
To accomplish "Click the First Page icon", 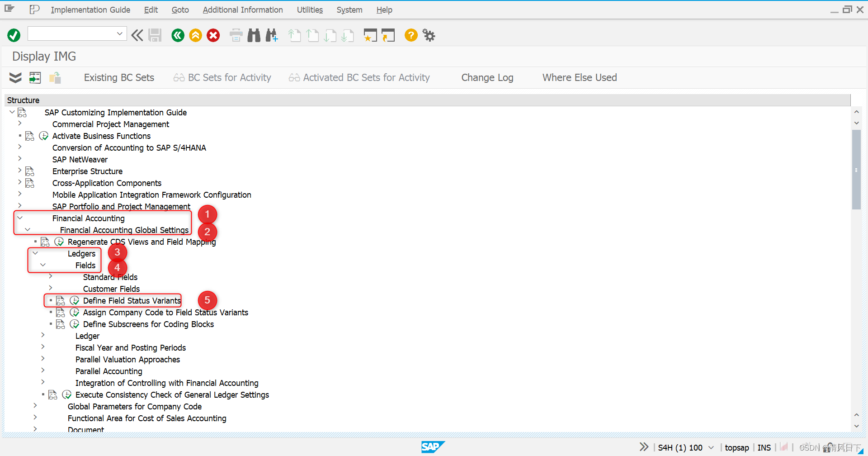I will coord(294,35).
